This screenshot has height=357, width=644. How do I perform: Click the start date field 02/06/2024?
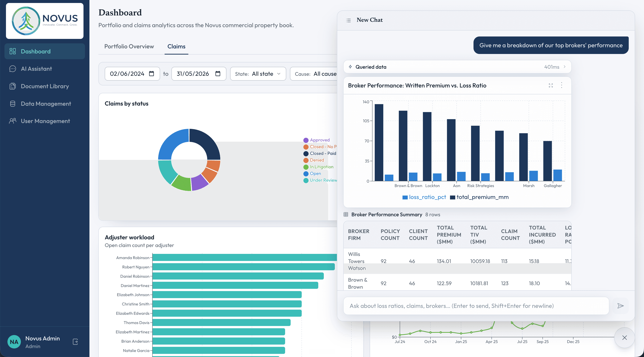click(132, 74)
